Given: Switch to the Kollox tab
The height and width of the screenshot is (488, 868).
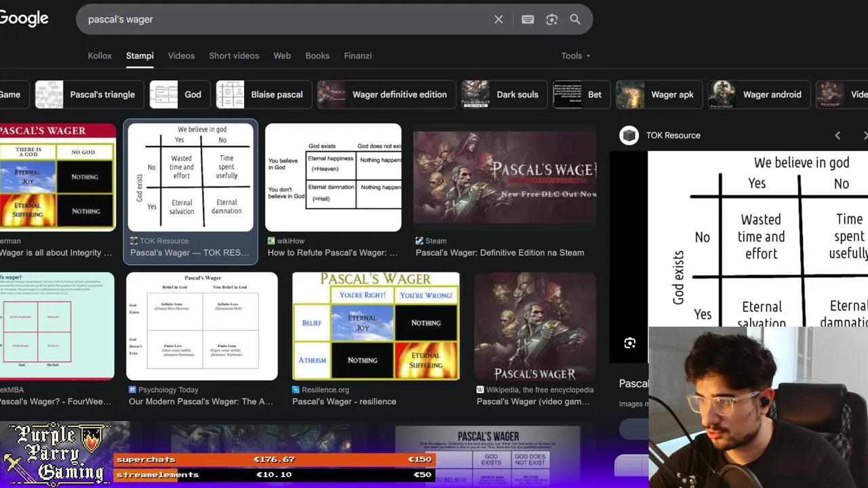Looking at the screenshot, I should coord(100,56).
